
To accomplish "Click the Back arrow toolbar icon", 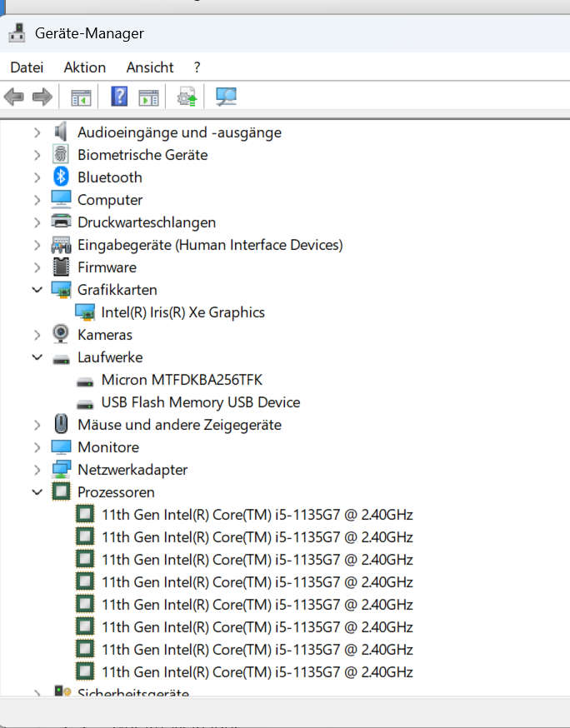I will point(14,97).
